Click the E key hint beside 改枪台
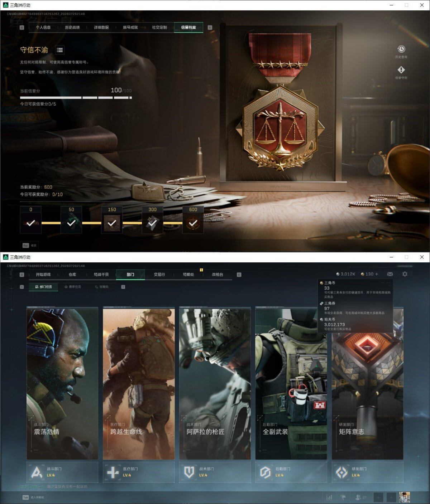This screenshot has height=504, width=430. (239, 275)
